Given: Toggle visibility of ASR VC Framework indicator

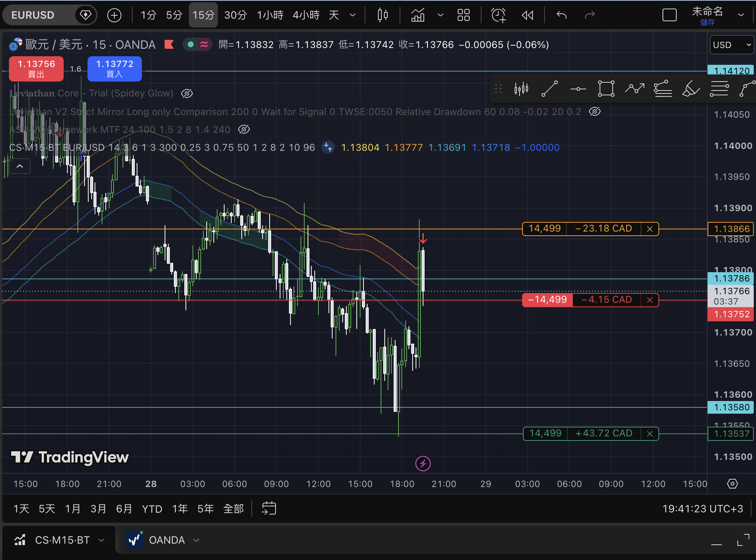Looking at the screenshot, I should (x=244, y=129).
